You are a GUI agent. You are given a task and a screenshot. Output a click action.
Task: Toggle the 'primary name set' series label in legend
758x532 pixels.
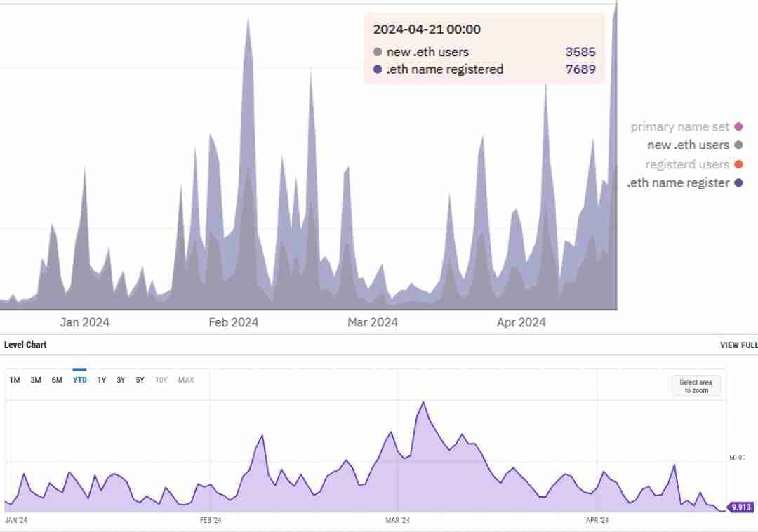pos(679,127)
